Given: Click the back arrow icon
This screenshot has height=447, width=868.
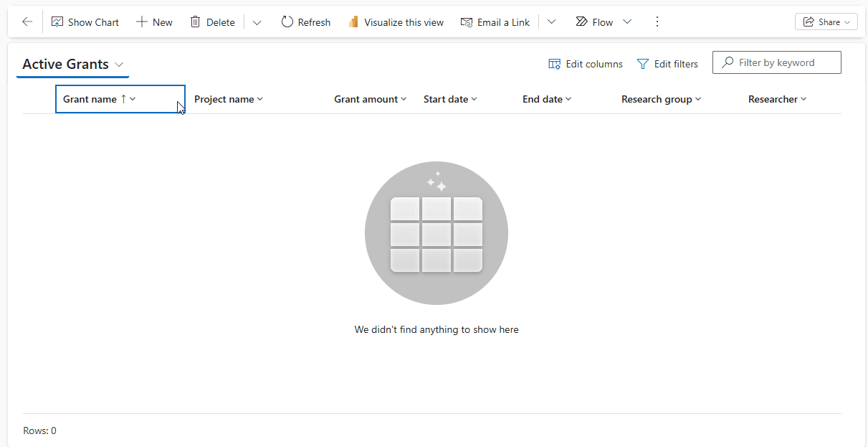Looking at the screenshot, I should click(x=27, y=22).
